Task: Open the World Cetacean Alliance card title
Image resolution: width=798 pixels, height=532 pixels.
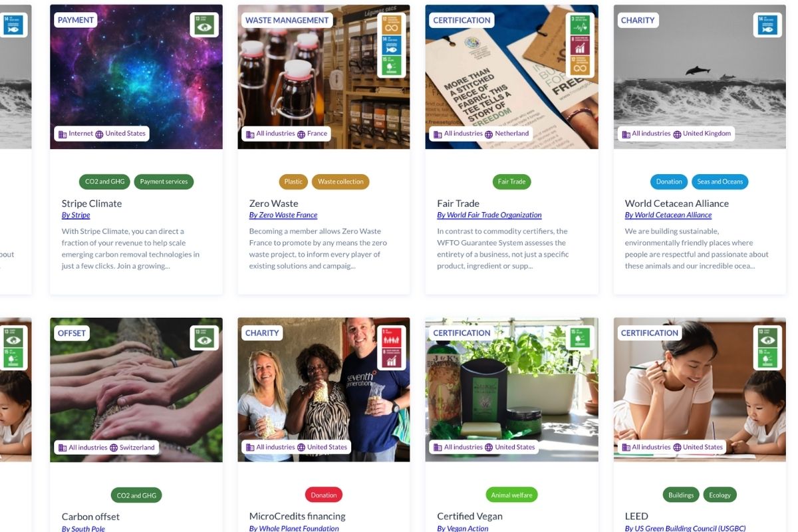Action: 677,203
